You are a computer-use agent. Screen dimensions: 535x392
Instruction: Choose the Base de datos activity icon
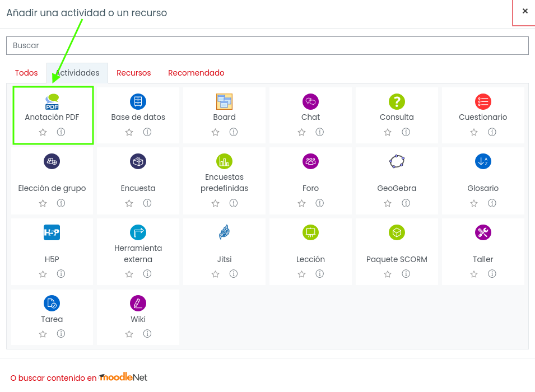(x=138, y=102)
